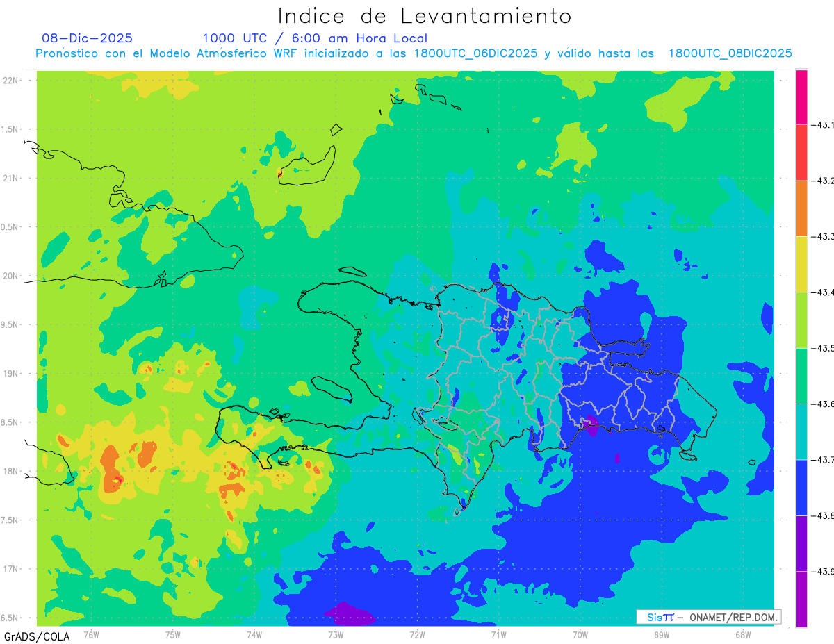Click the "76W" longitude label
This screenshot has width=834, height=644.
[91, 634]
